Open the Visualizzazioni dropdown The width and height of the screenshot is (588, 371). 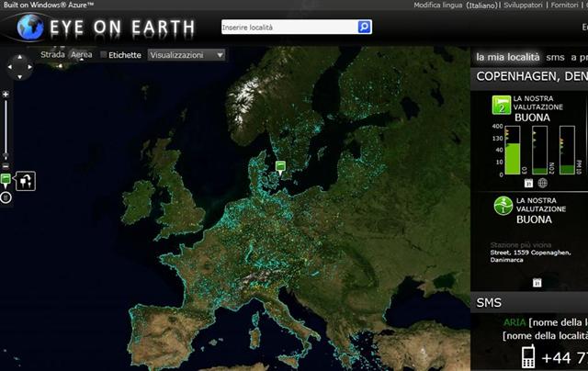coord(187,55)
